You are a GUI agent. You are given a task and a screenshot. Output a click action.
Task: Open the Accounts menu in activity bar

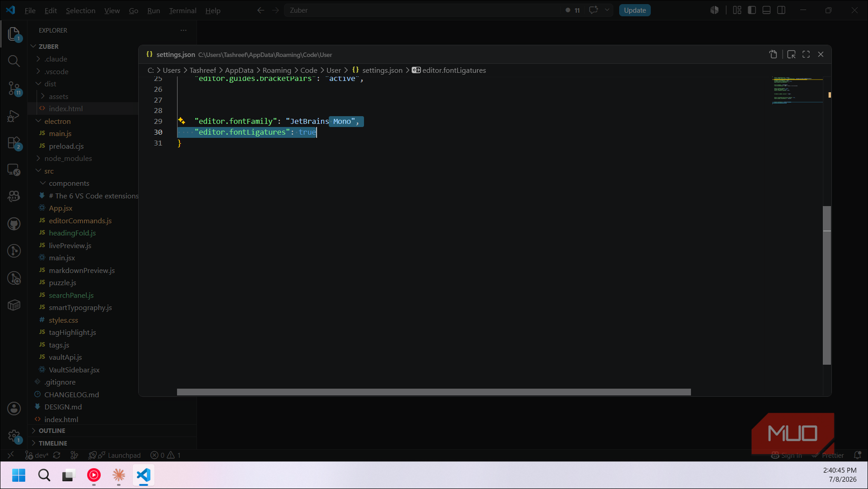coord(14,408)
